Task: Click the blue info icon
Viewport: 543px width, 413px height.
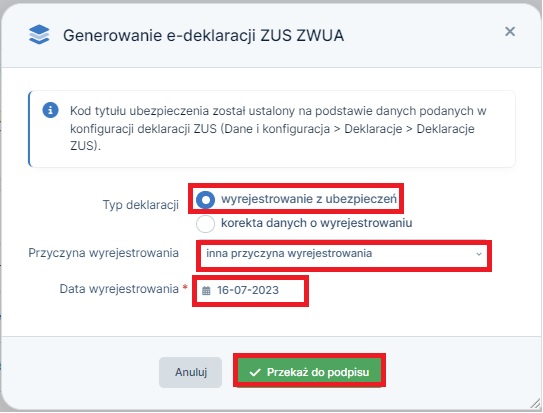Action: [x=50, y=110]
